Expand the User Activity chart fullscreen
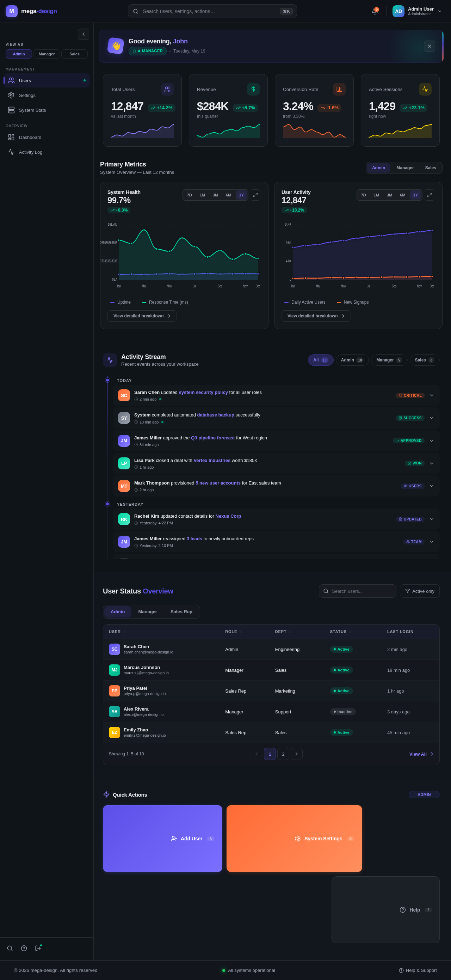The height and width of the screenshot is (980, 451). pos(429,195)
